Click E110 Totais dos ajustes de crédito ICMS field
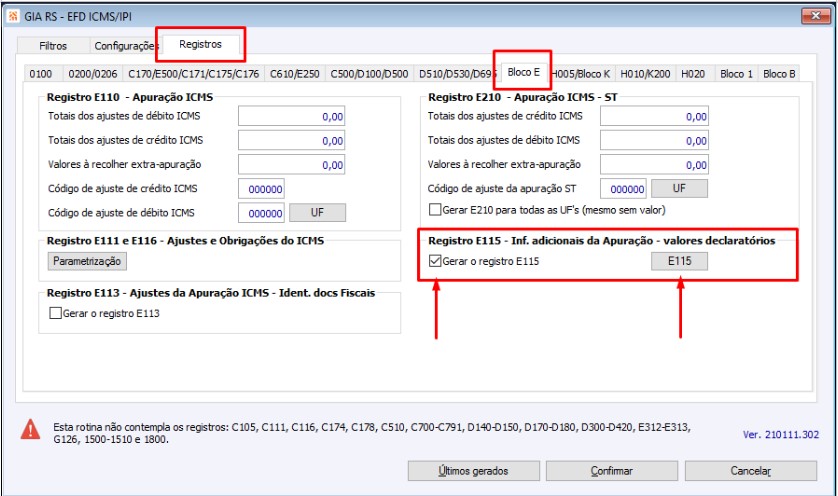The image size is (838, 496). point(291,140)
